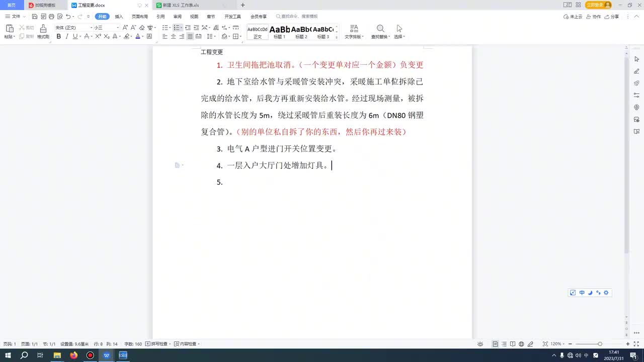Click the Undo arrow icon
The width and height of the screenshot is (644, 362).
pos(68,17)
